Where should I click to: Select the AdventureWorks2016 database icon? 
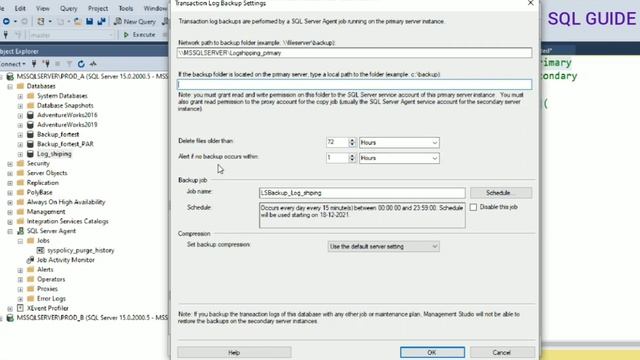click(30, 115)
